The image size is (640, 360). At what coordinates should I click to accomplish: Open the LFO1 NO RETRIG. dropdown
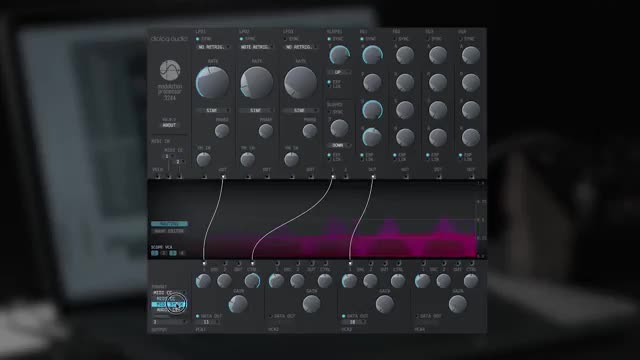point(213,47)
